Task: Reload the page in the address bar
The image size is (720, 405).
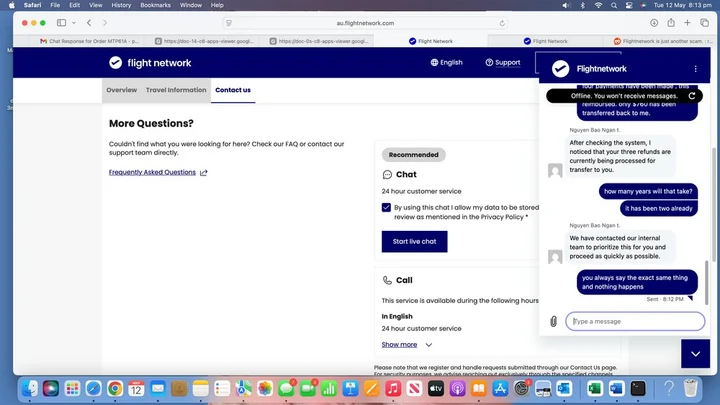Action: click(502, 23)
